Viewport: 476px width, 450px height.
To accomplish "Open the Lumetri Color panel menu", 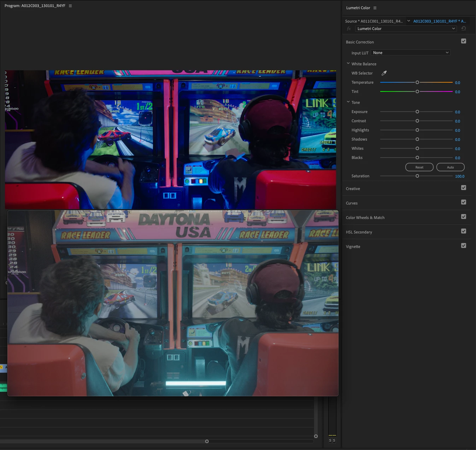I will coord(375,8).
